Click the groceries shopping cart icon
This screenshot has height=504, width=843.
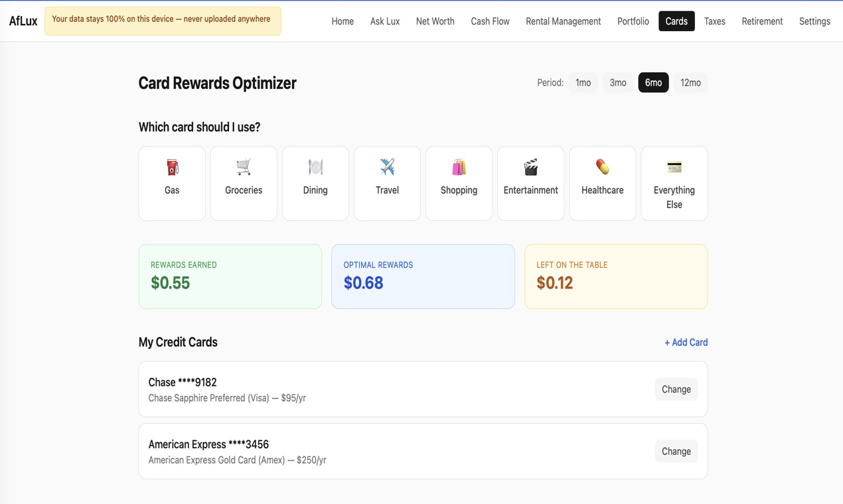pyautogui.click(x=244, y=167)
